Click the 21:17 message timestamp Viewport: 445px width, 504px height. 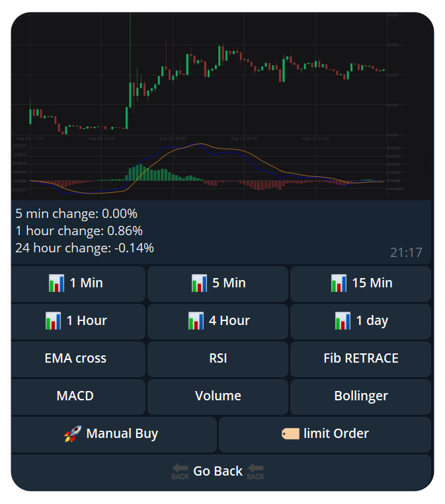[x=406, y=252]
